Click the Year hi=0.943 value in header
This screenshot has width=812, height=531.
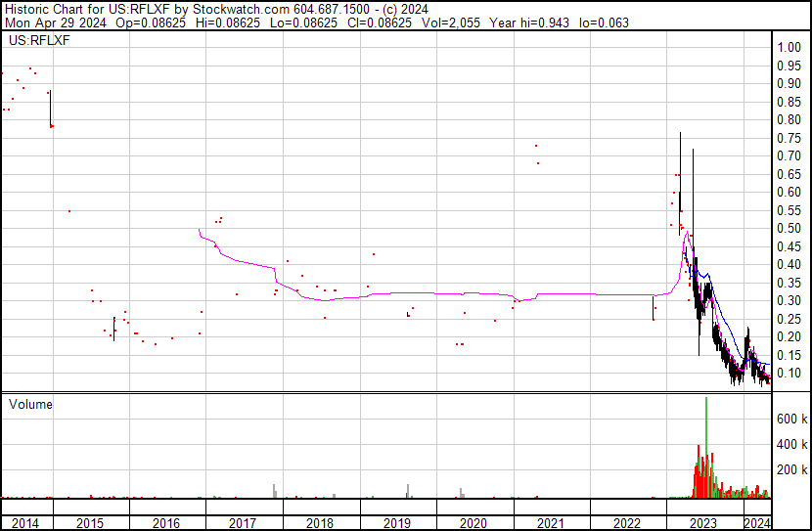pyautogui.click(x=545, y=22)
